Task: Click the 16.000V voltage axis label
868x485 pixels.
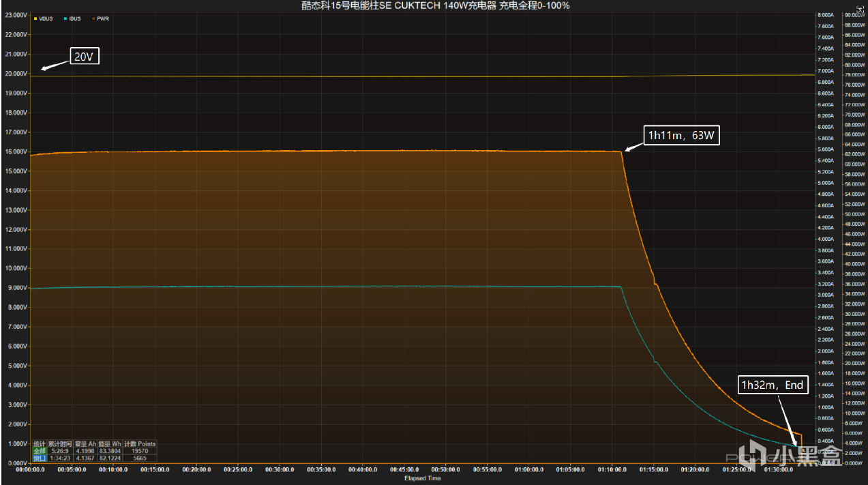Action: (x=15, y=151)
